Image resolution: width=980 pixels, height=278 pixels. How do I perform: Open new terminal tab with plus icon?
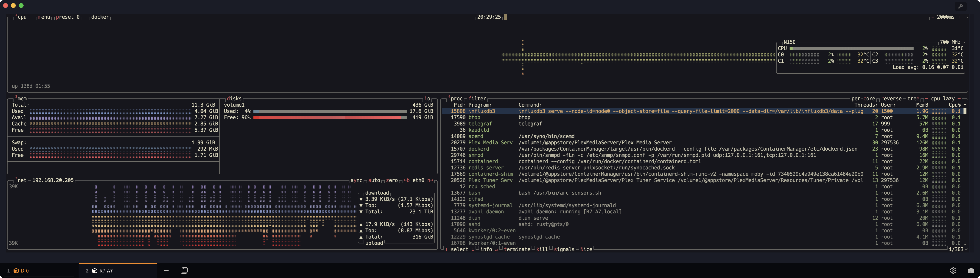tap(166, 270)
